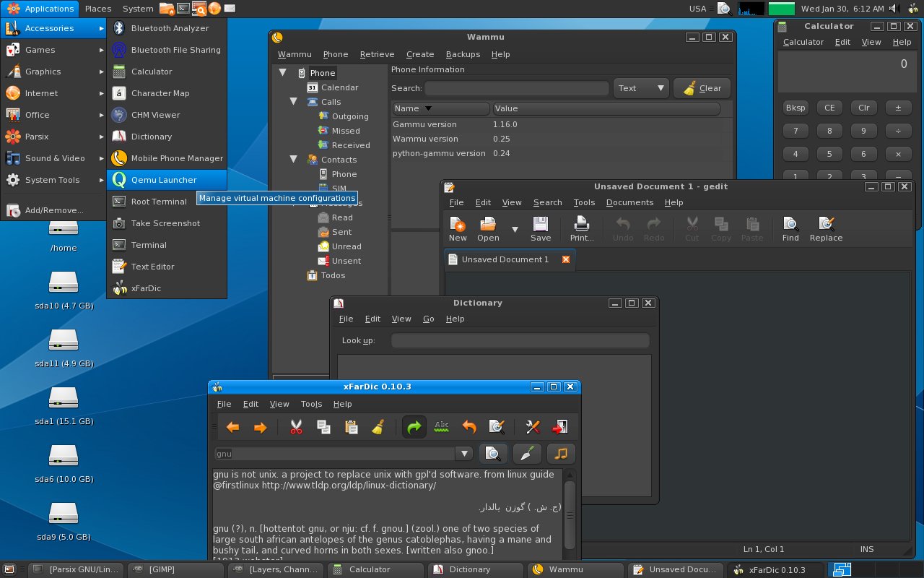This screenshot has height=578, width=924.
Task: Create a new document in gedit
Action: pos(458,228)
